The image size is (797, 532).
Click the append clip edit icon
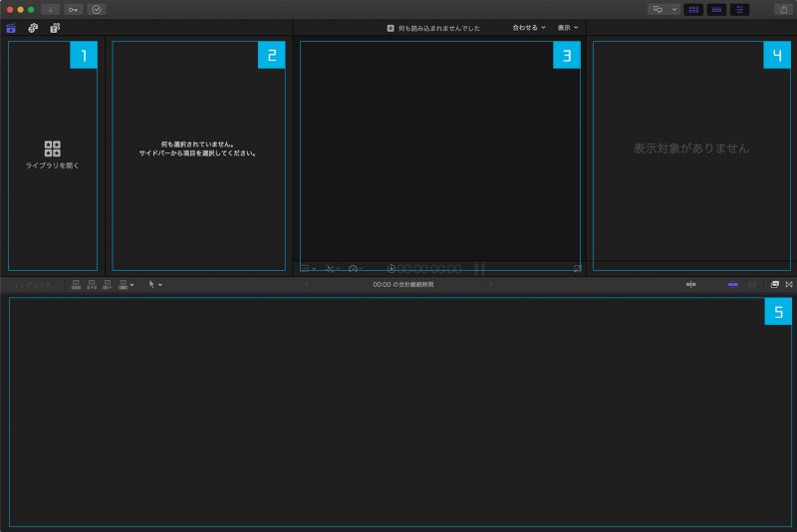coord(108,285)
